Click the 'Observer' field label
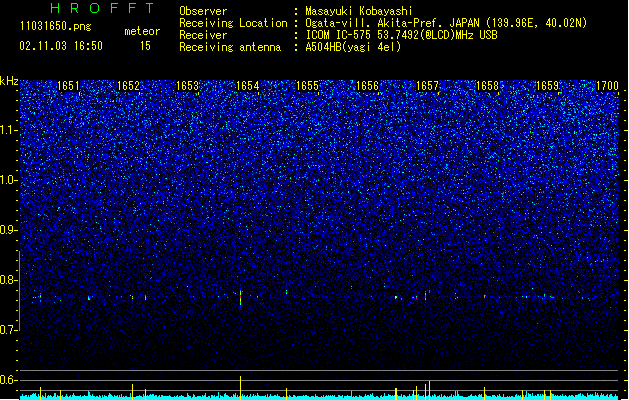This screenshot has height=400, width=629. tap(203, 11)
